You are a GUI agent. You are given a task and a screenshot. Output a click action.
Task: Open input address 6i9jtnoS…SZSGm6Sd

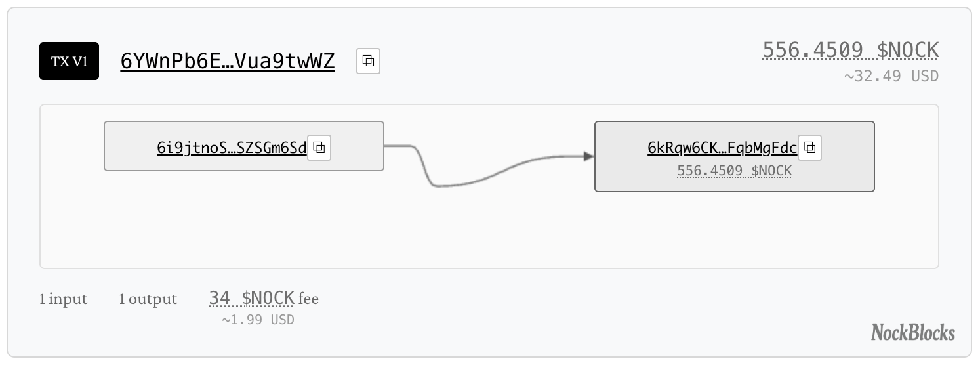coord(232,148)
